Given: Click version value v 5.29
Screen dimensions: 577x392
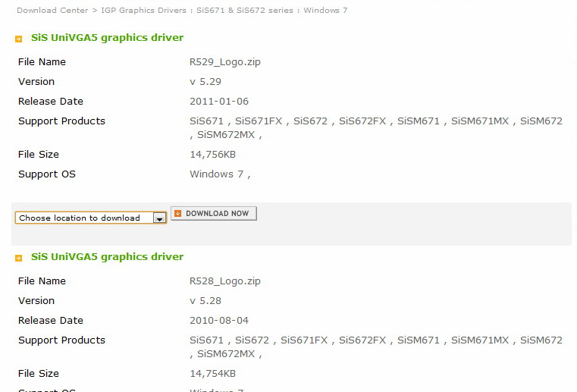Looking at the screenshot, I should pos(205,82).
